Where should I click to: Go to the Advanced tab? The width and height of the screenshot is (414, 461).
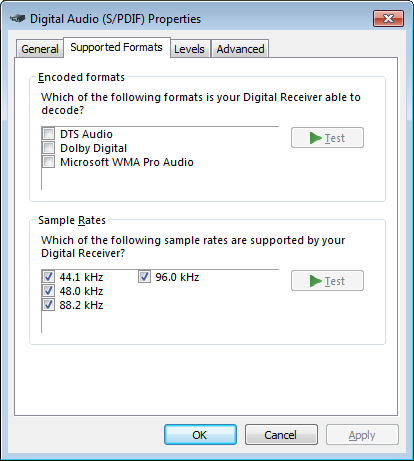(x=240, y=49)
